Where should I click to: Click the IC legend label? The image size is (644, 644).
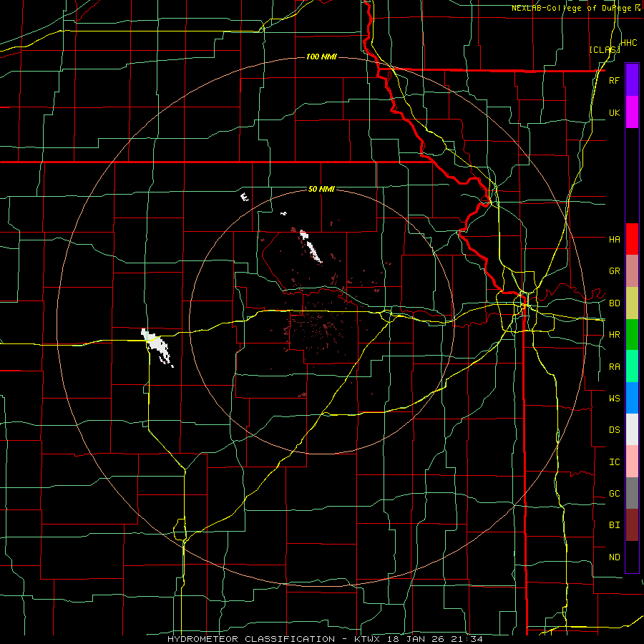point(614,462)
